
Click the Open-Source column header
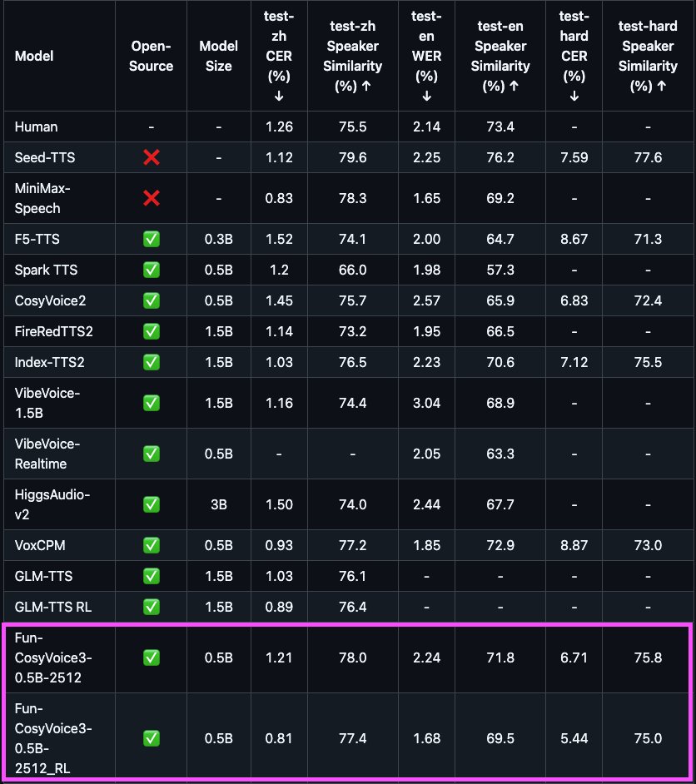[152, 57]
